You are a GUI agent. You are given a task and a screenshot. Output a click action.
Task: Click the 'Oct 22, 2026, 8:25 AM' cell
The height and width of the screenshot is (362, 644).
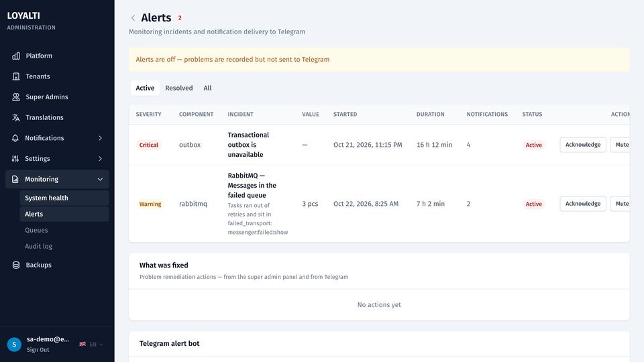366,204
